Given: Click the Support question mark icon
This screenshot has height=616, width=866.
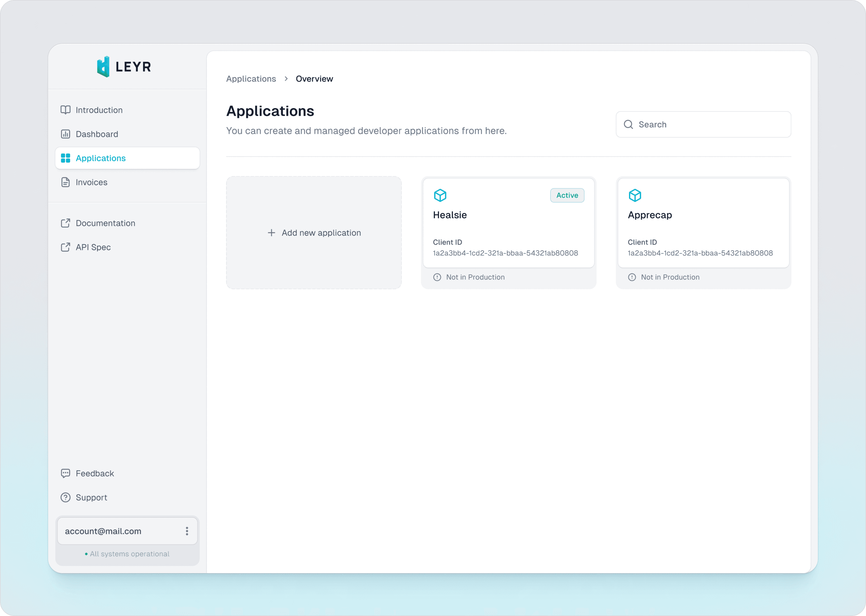Looking at the screenshot, I should pyautogui.click(x=66, y=497).
